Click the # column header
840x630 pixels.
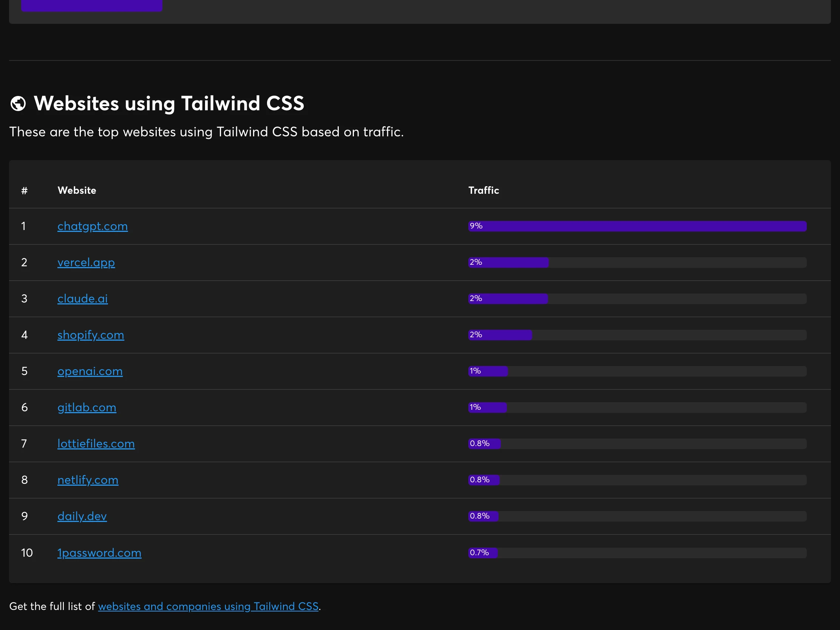(24, 190)
